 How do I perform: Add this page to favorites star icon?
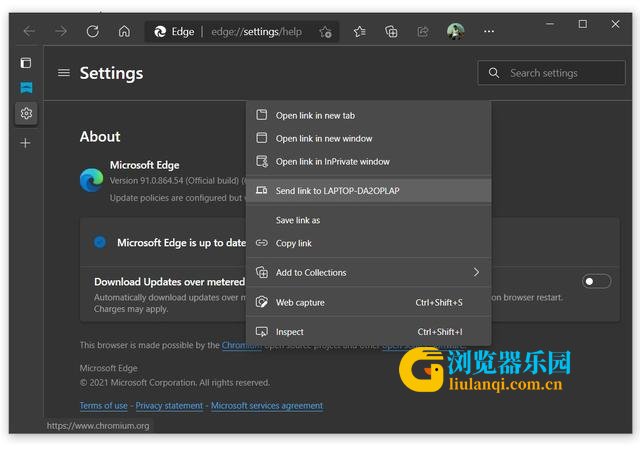325,31
